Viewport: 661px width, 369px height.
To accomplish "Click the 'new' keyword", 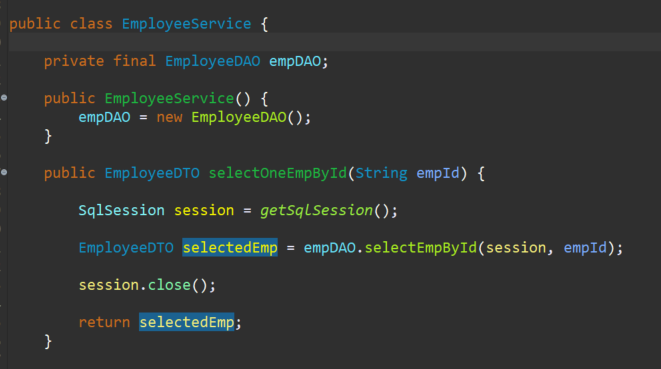I will pos(169,117).
